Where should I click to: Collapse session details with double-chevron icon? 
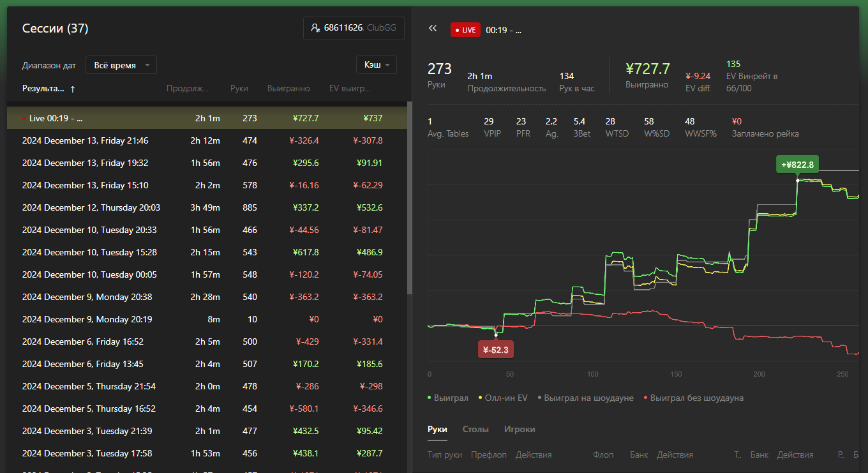(x=433, y=28)
